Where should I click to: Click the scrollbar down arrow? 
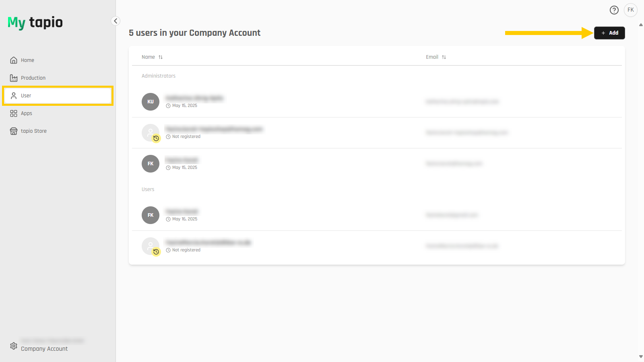point(641,357)
